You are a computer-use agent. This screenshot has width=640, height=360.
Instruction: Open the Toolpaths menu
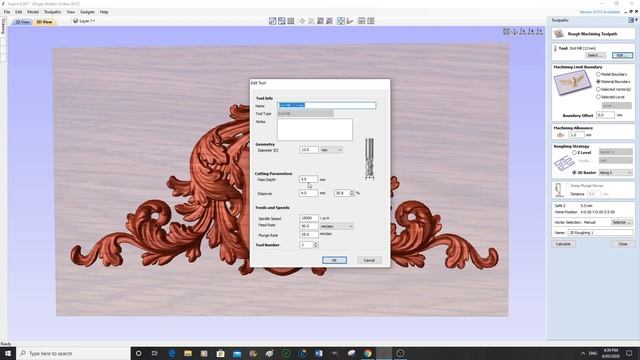(x=53, y=12)
